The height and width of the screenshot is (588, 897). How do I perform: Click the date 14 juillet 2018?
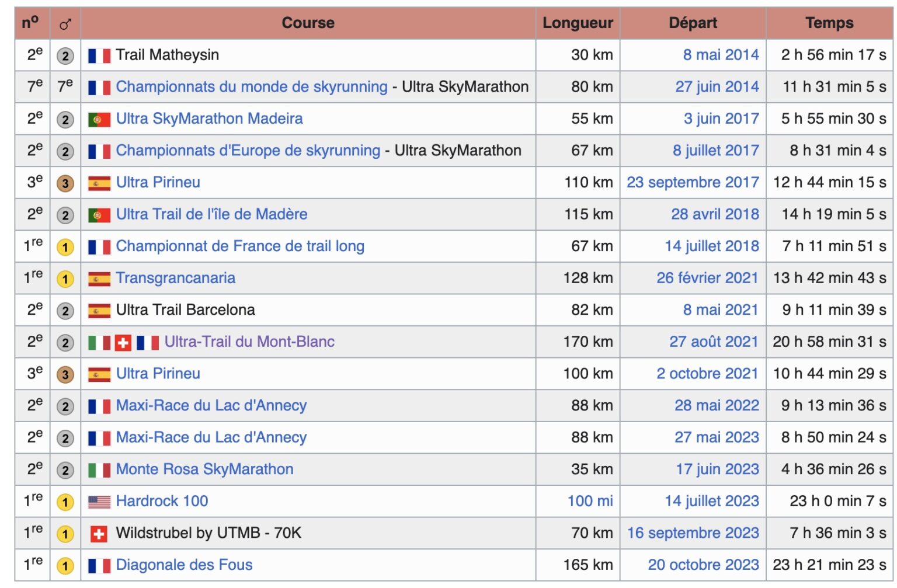[x=712, y=246]
